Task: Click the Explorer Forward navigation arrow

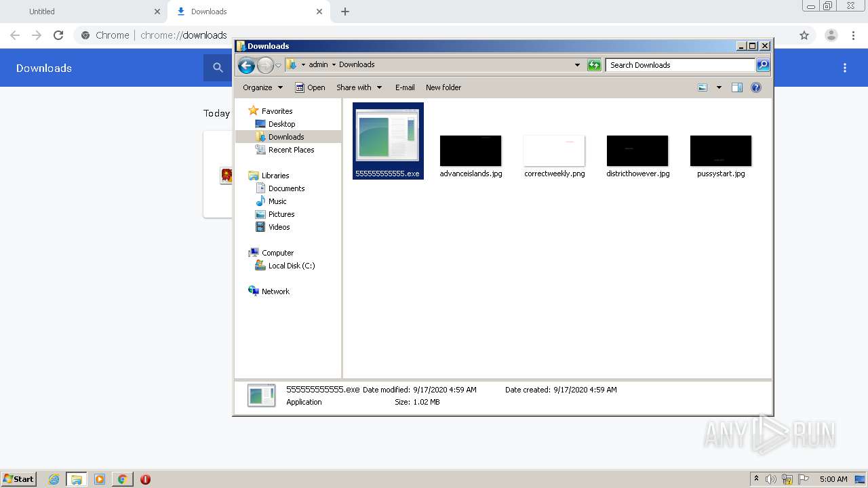Action: pyautogui.click(x=265, y=65)
